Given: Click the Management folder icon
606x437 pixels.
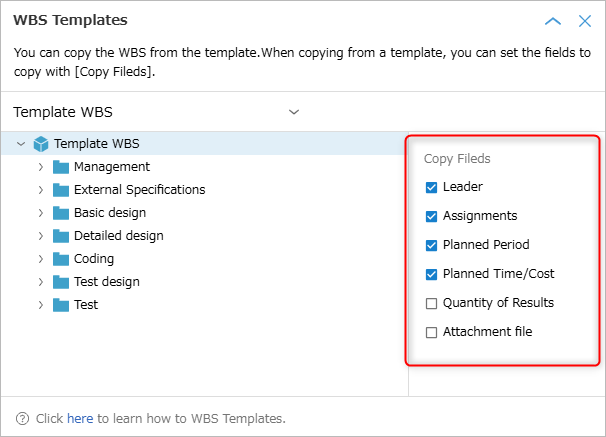Looking at the screenshot, I should 61,167.
